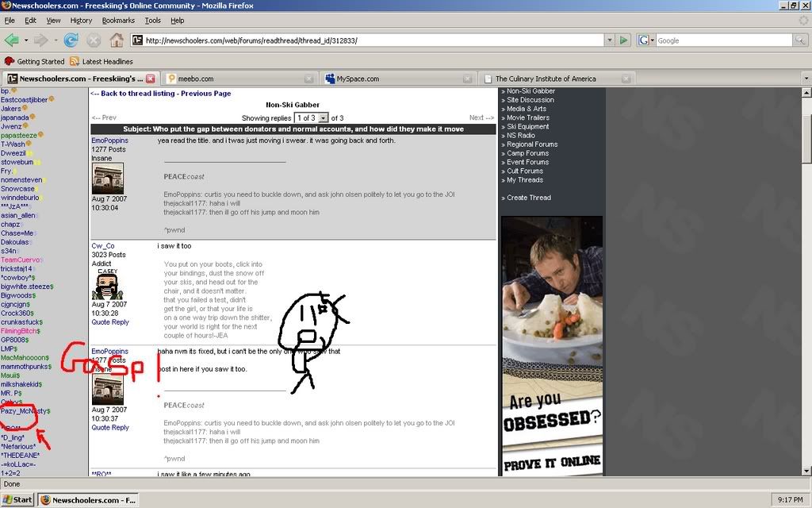This screenshot has width=812, height=508.
Task: Click the Stop loading icon
Action: (x=94, y=40)
